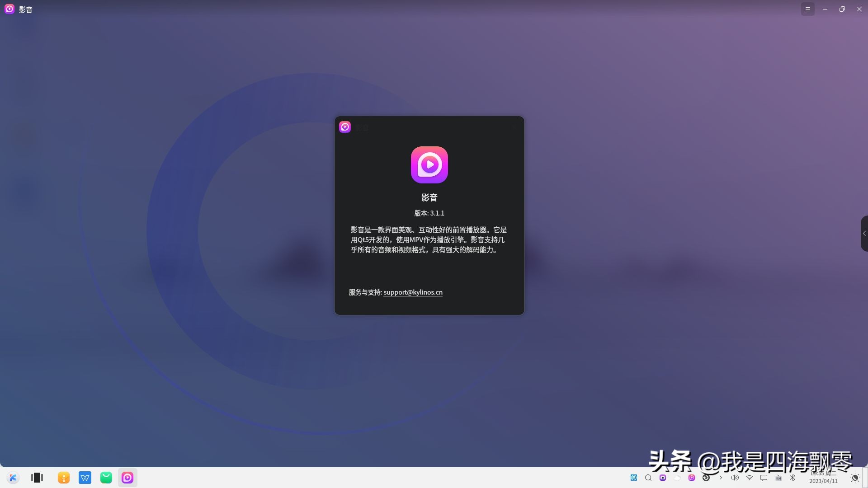Close the About 影音 dialog
Image resolution: width=868 pixels, height=488 pixels.
(x=514, y=127)
